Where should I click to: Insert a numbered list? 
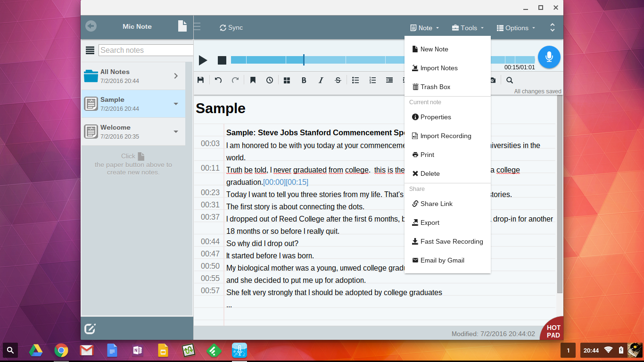click(x=372, y=80)
